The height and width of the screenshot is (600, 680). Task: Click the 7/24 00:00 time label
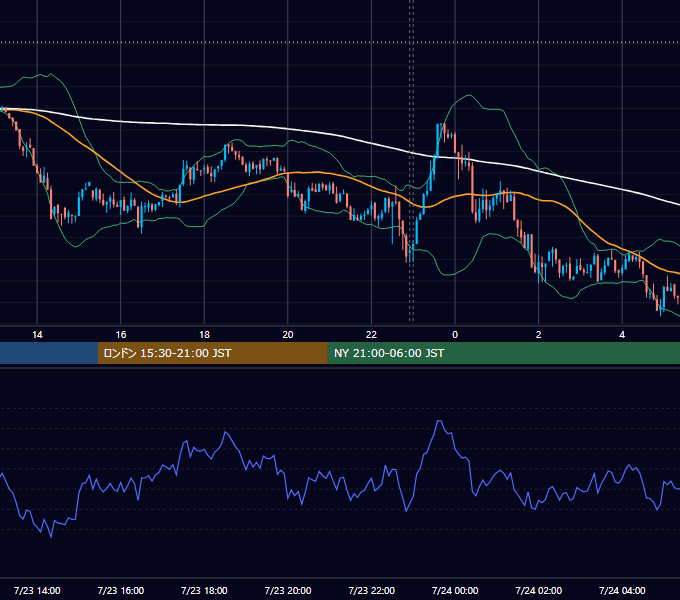(455, 590)
